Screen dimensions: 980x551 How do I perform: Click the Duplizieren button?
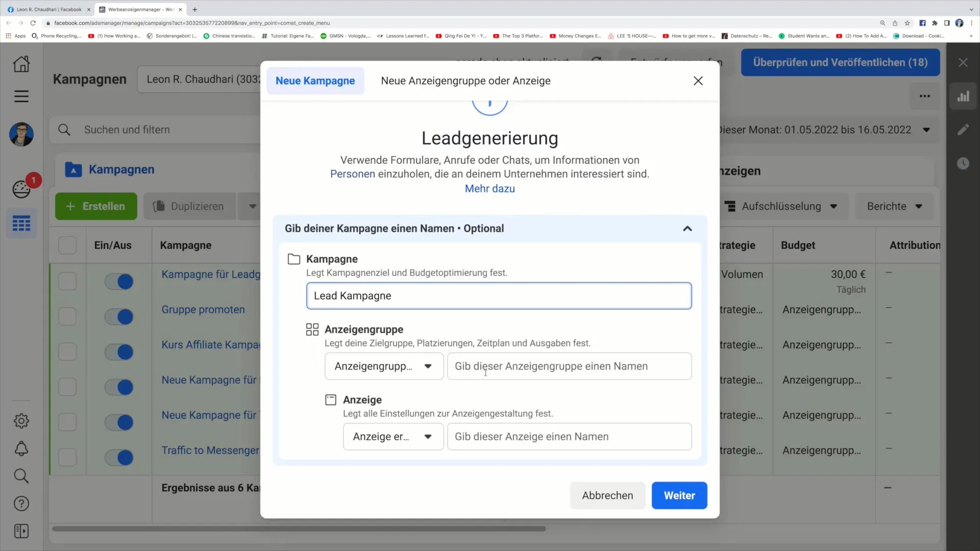click(190, 207)
